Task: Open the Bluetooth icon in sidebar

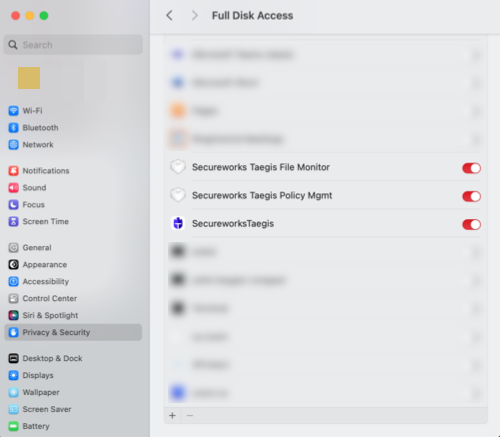Action: pyautogui.click(x=13, y=128)
